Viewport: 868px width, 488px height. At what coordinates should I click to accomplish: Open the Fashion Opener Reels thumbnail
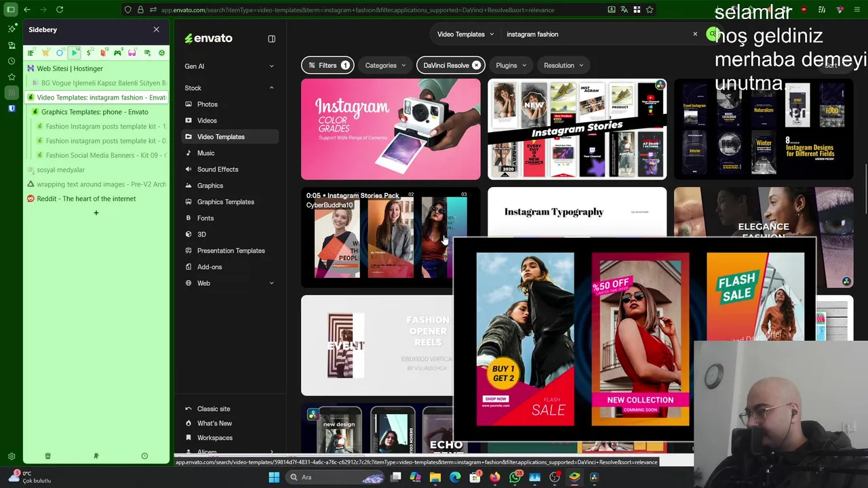377,345
